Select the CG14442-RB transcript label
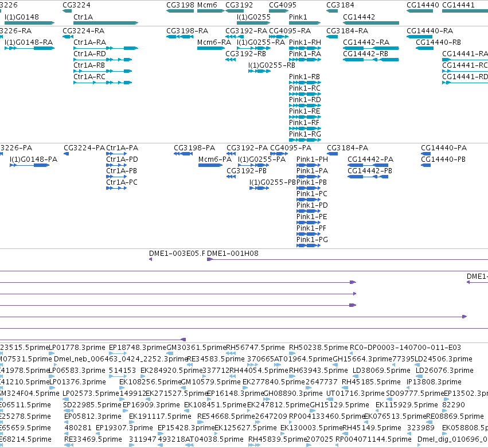The height and width of the screenshot is (448, 488). pyautogui.click(x=366, y=54)
